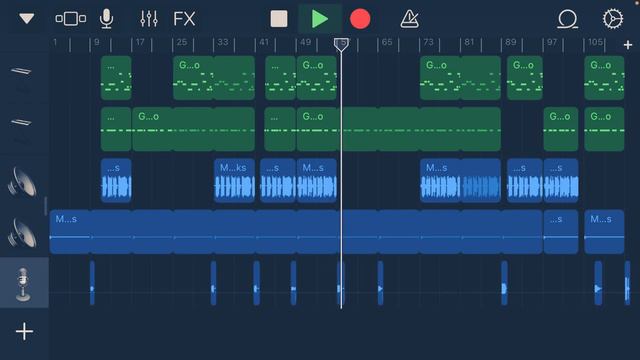
Task: Open the microphone instrument view
Action: click(x=107, y=19)
